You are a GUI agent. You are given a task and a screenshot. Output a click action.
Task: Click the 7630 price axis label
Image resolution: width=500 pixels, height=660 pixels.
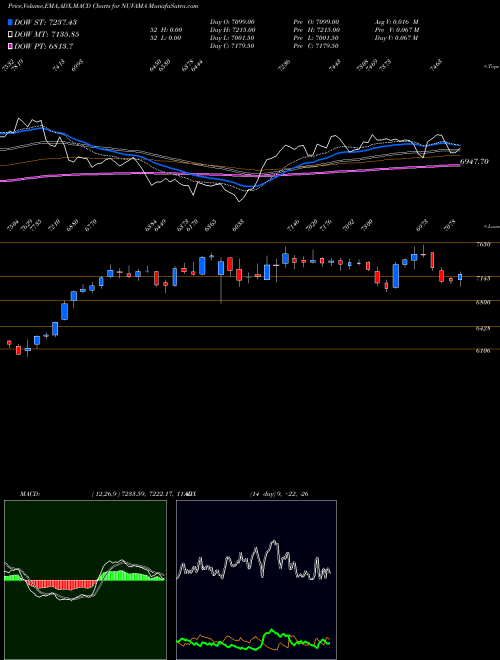pyautogui.click(x=483, y=244)
